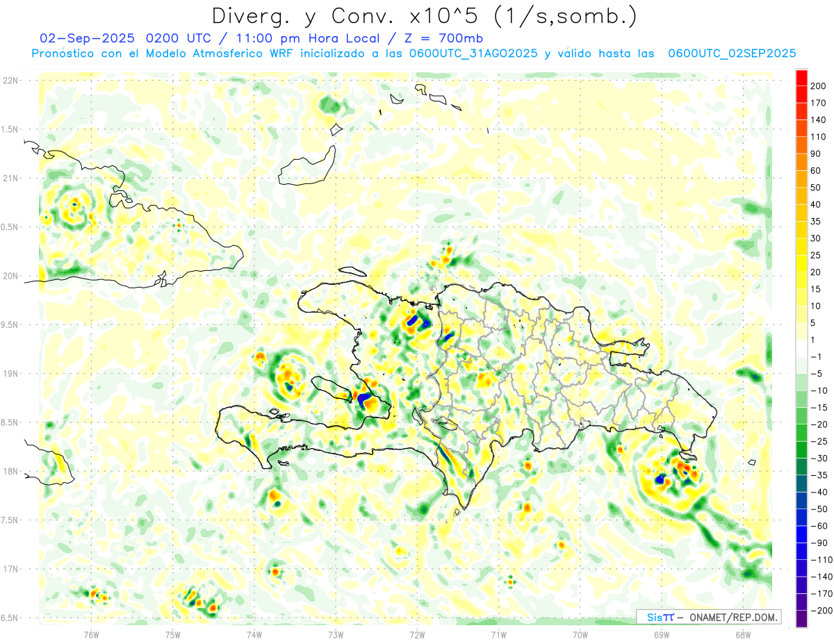834x644 pixels.
Task: Click the "110" value on color scale
Action: point(819,137)
